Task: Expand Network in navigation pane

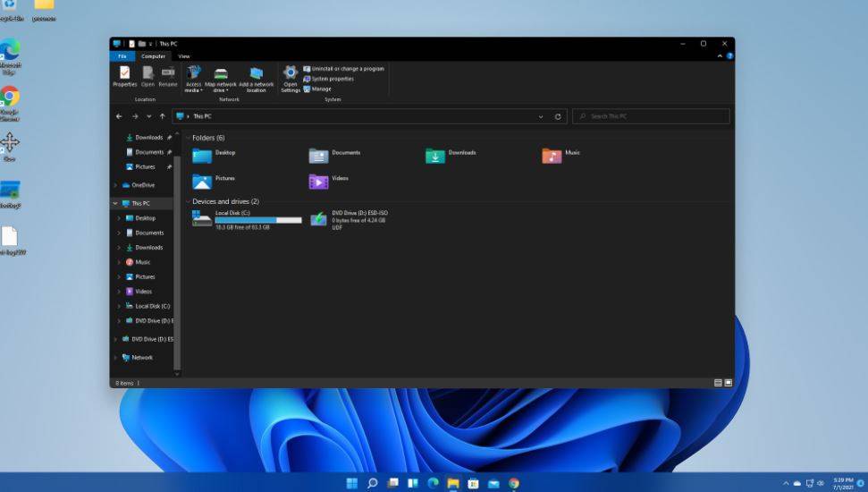Action: [115, 357]
